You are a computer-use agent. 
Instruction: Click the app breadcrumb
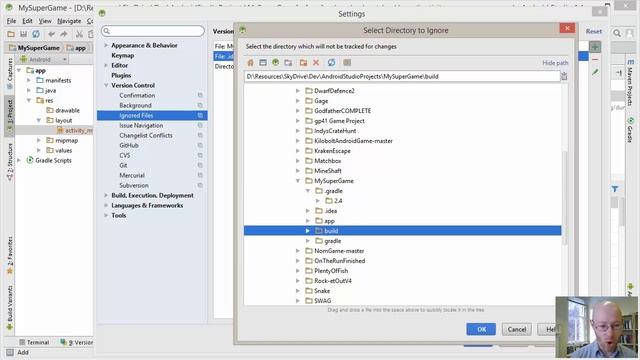(76, 48)
